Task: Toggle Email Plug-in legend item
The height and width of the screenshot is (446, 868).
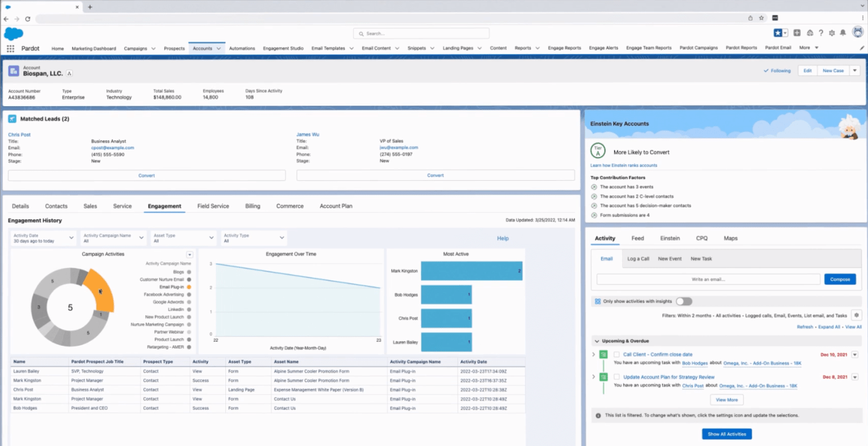Action: pos(176,287)
